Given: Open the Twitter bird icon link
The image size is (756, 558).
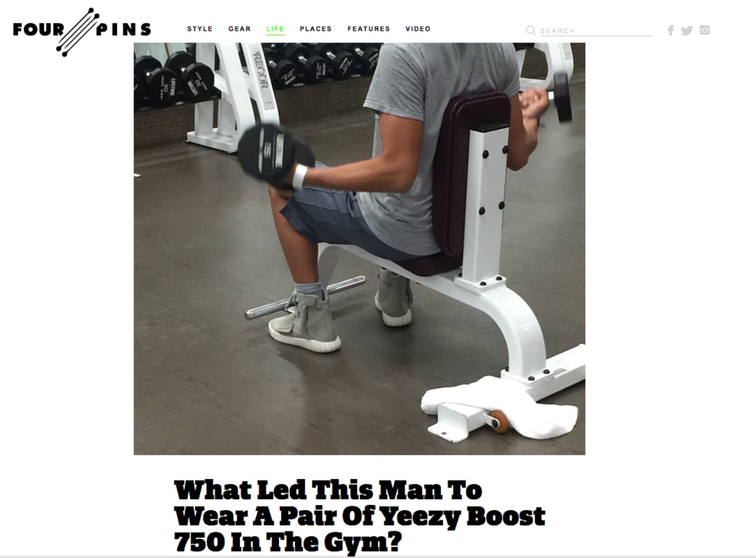Looking at the screenshot, I should coord(687,30).
